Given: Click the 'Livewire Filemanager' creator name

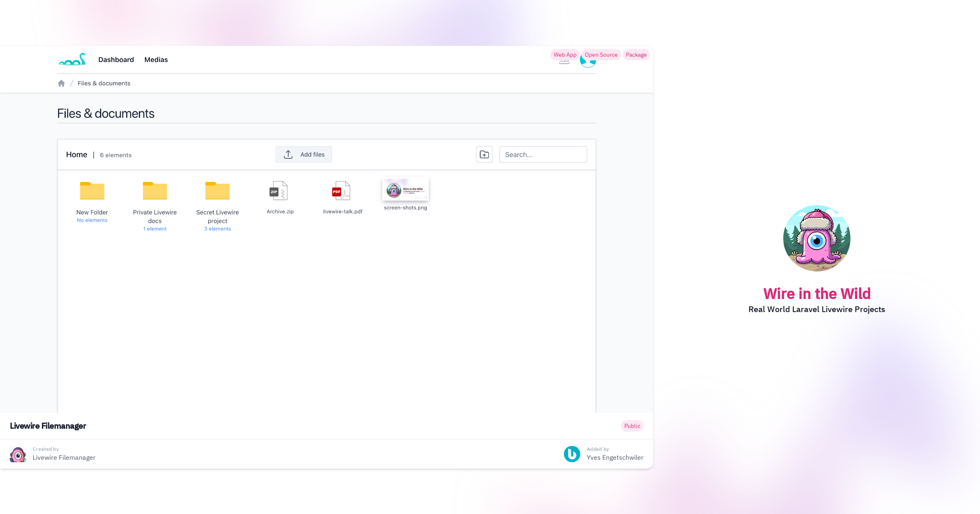Looking at the screenshot, I should (x=64, y=458).
